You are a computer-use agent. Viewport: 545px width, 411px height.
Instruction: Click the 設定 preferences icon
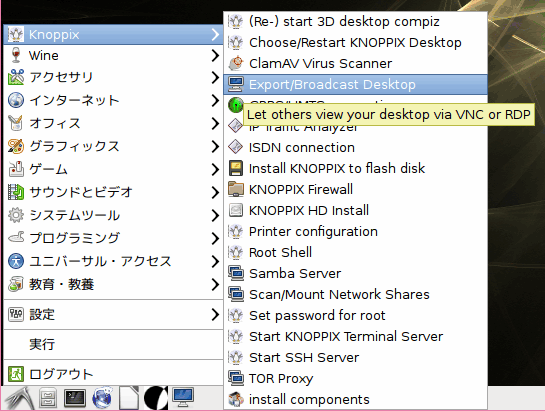click(x=16, y=314)
